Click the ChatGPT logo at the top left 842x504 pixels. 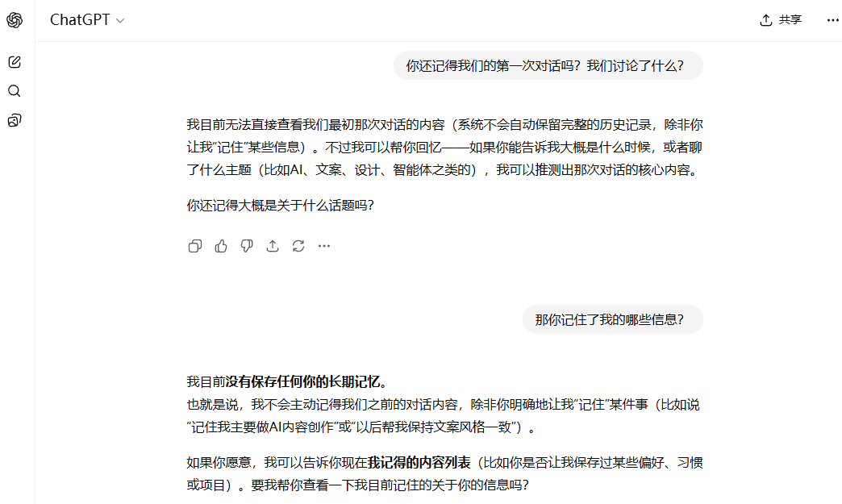pyautogui.click(x=15, y=19)
